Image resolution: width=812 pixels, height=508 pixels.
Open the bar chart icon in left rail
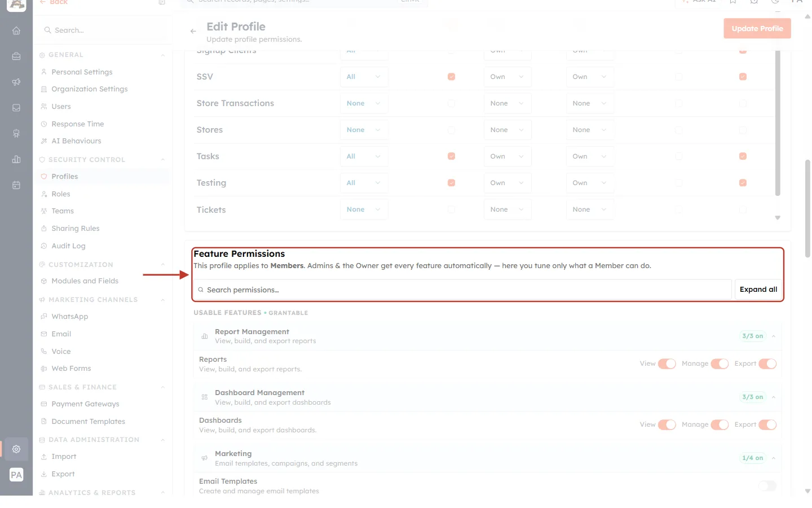(x=16, y=159)
